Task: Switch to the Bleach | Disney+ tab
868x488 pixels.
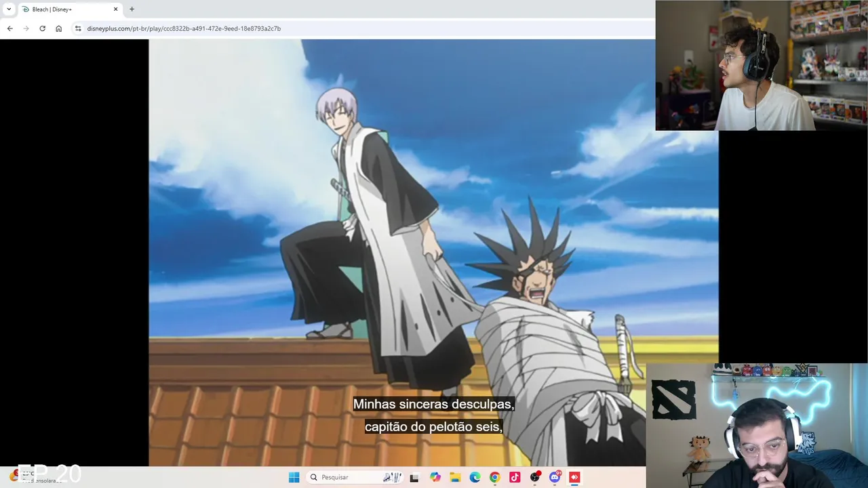Action: (70, 9)
